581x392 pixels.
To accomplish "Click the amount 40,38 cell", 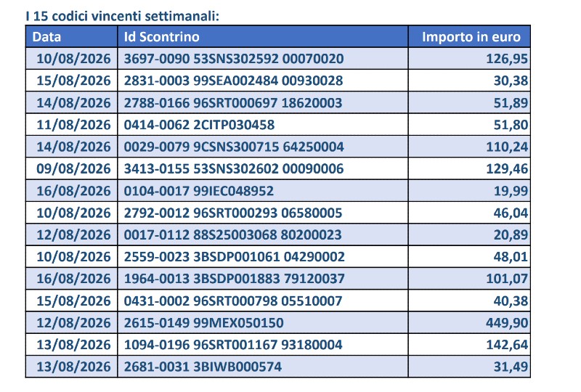I will (469, 301).
